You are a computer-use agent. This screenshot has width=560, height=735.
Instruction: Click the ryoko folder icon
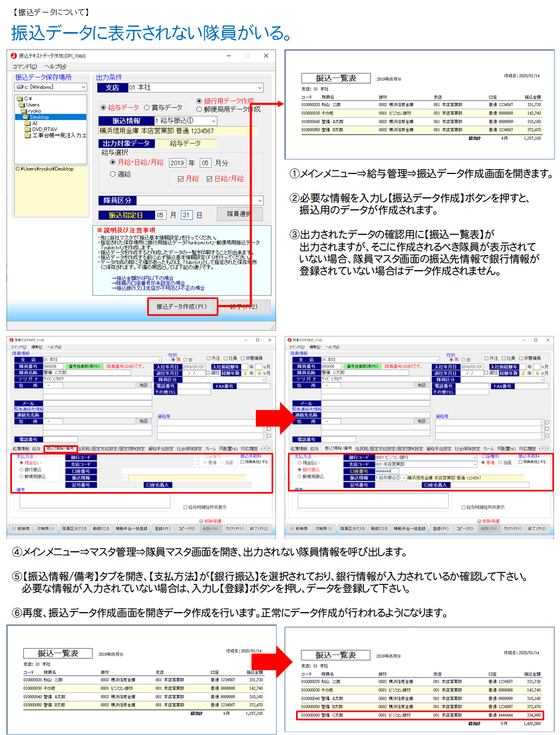[x=24, y=111]
